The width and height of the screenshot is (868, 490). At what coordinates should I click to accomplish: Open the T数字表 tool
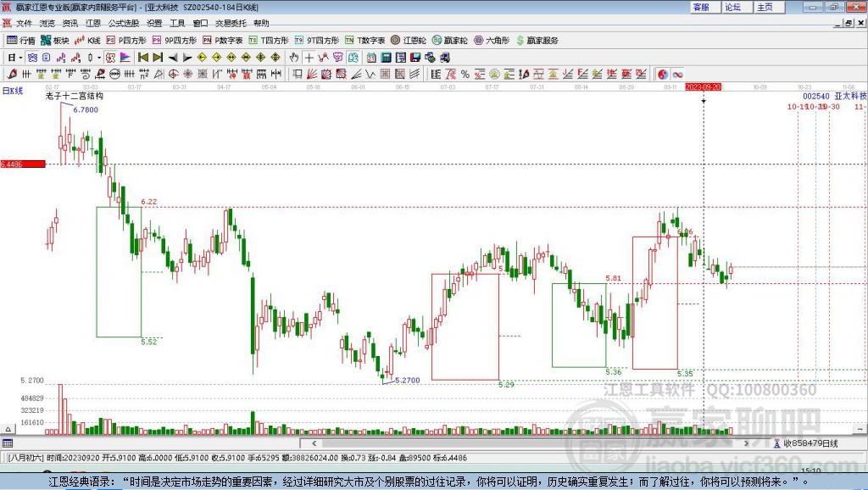pos(364,41)
